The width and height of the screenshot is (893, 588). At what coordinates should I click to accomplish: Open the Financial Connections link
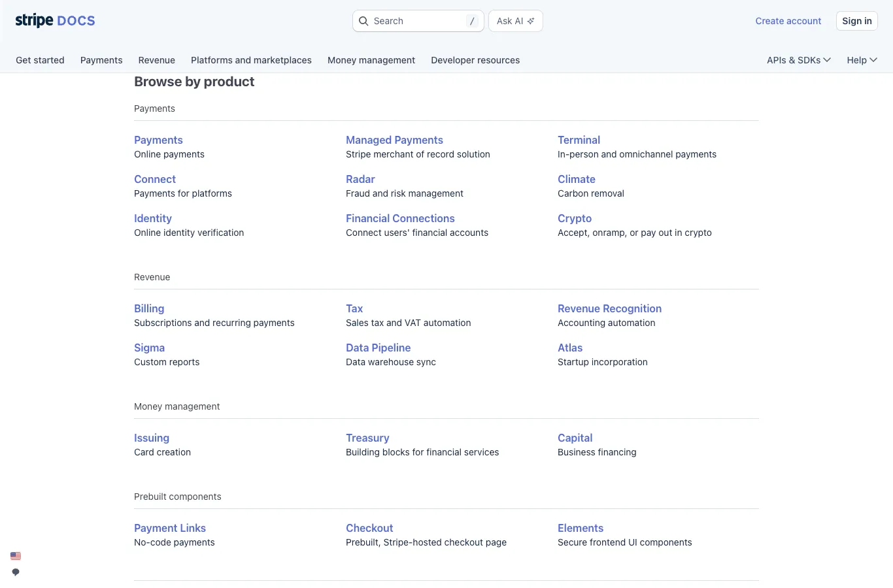400,218
